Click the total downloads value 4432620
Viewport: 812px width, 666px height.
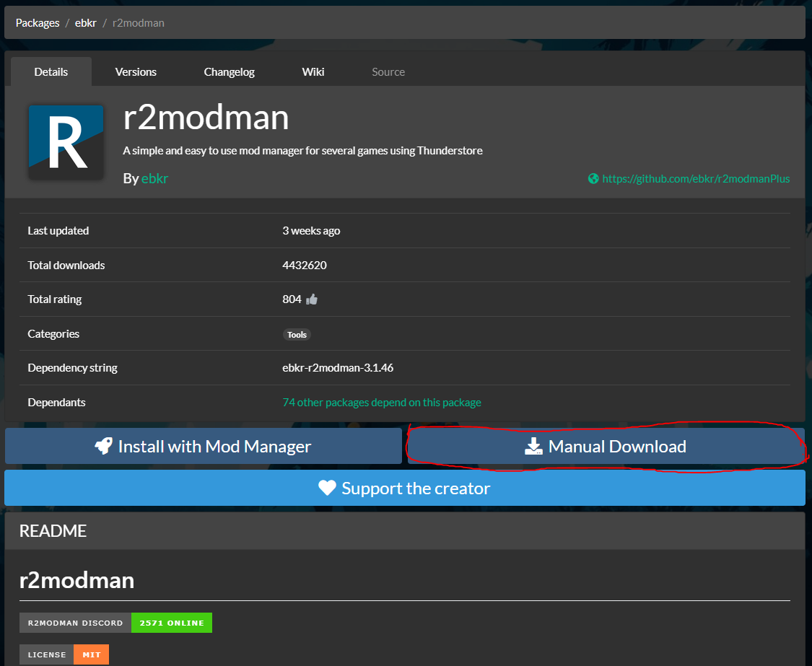[305, 265]
